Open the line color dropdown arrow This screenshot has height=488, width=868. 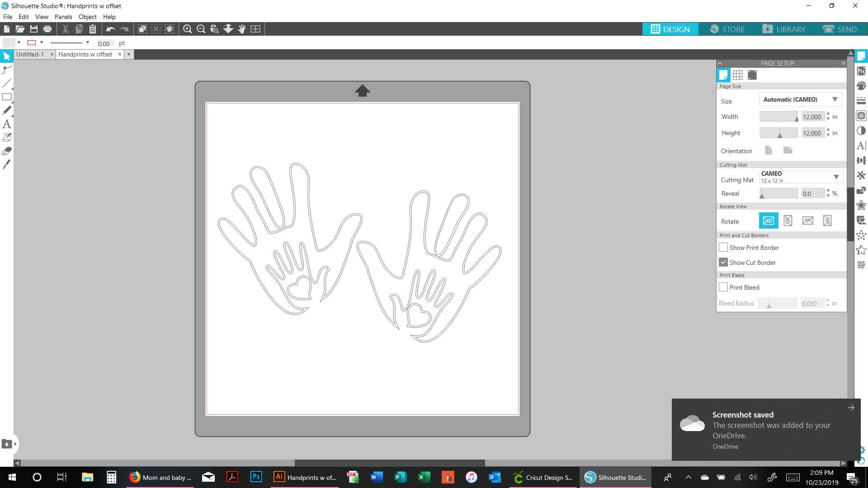[x=42, y=42]
